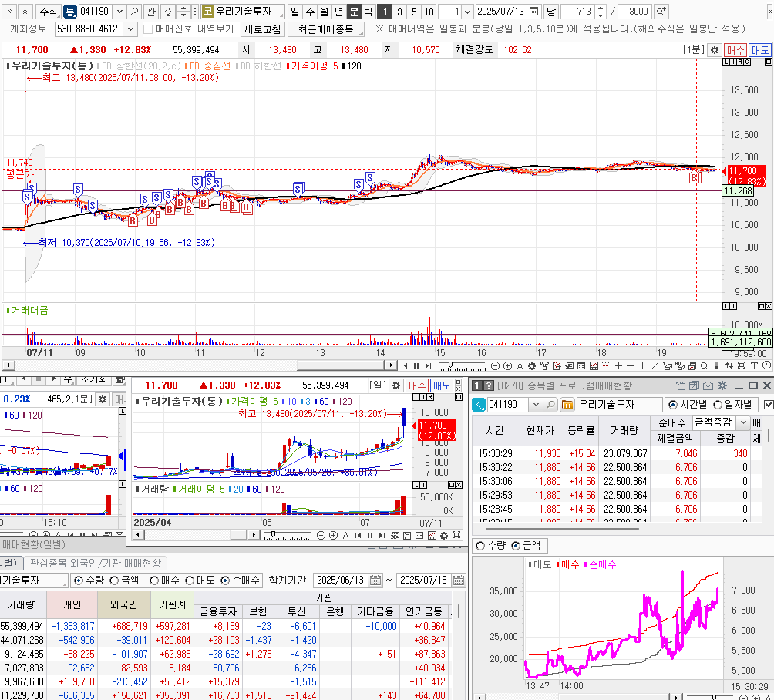Select the 매수 radio in daily trading panel
This screenshot has width=774, height=700.
pyautogui.click(x=154, y=581)
